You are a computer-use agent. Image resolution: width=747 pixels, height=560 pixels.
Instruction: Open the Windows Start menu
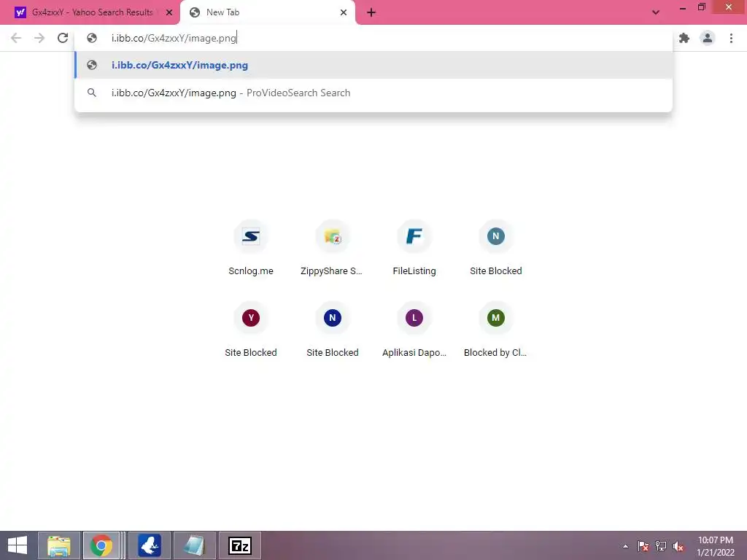coord(18,545)
